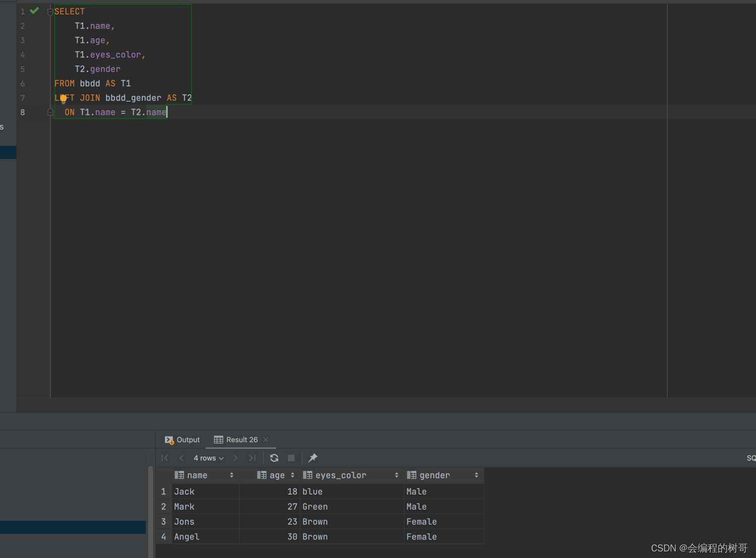Sort by eyes_color using its sort arrows
The width and height of the screenshot is (756, 558).
point(397,475)
